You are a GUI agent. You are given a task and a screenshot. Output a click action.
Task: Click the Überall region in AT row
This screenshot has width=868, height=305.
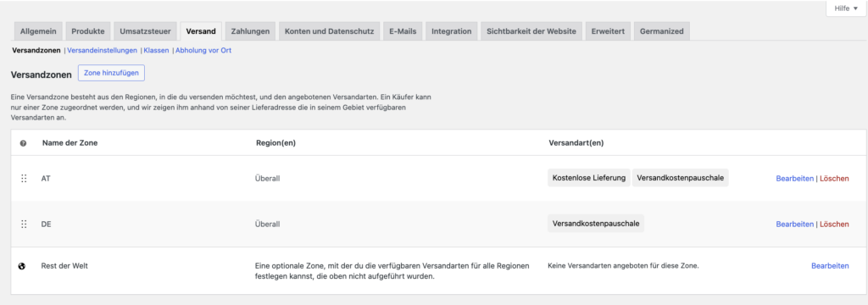[x=267, y=178]
